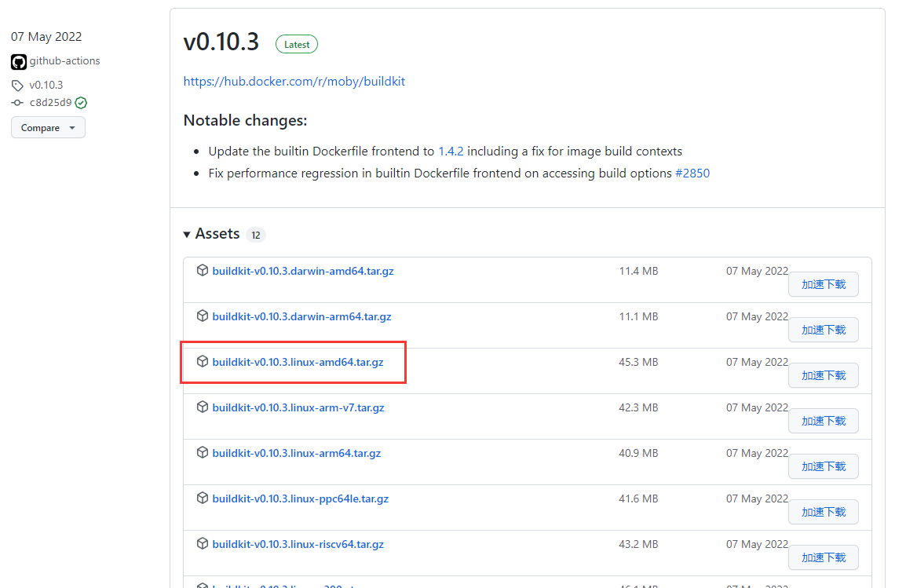Download buildkit-v0.10.3.darwin-arm64.tar.gz
906x588 pixels.
[301, 317]
